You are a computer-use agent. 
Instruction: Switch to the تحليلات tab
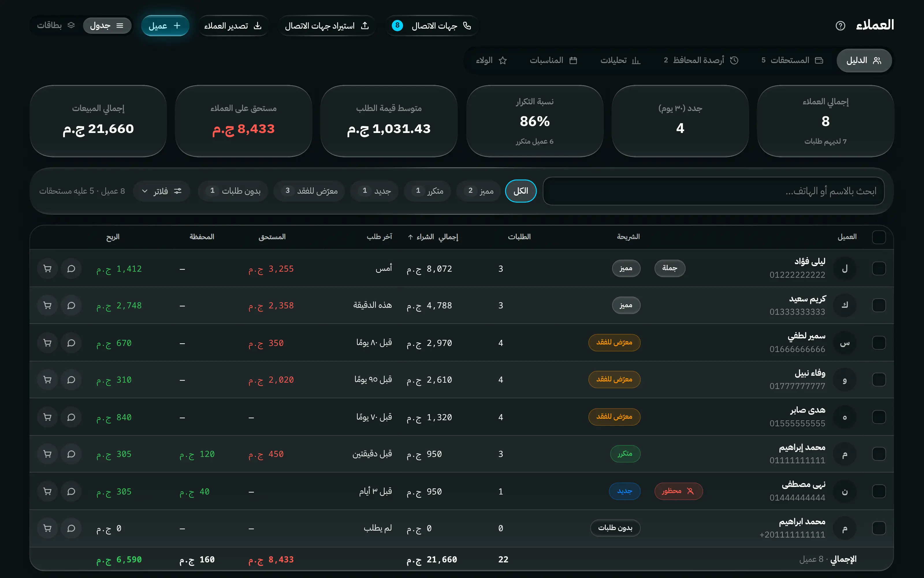click(x=620, y=60)
